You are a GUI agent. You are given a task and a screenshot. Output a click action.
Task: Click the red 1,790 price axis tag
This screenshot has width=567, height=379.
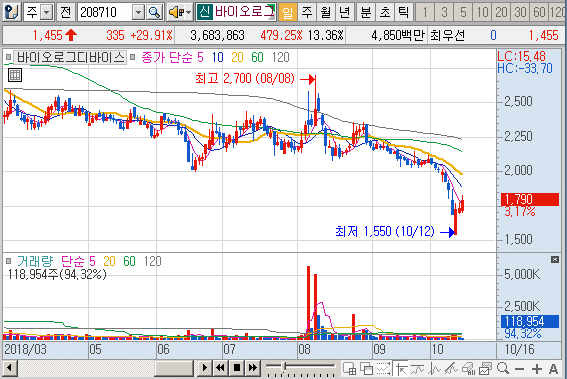click(530, 199)
